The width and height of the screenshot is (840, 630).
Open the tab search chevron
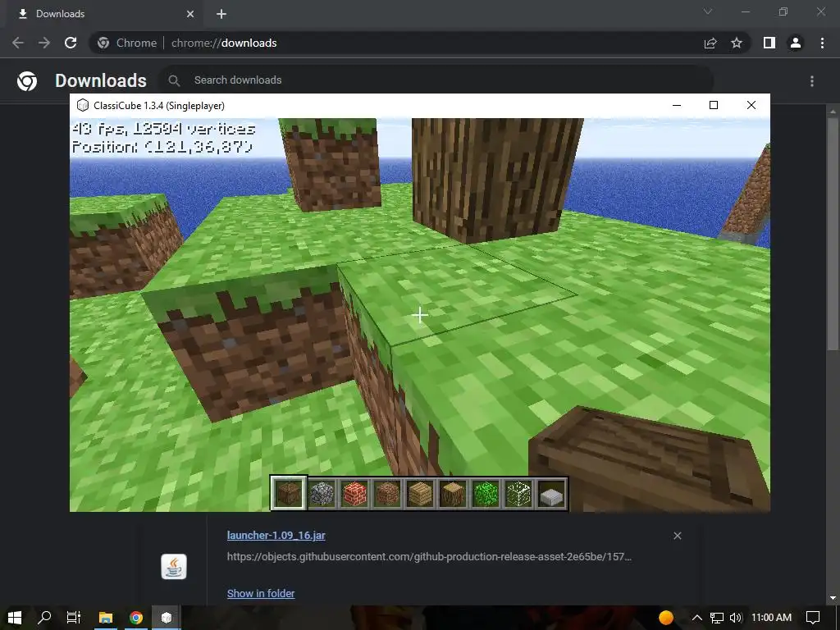coord(708,11)
